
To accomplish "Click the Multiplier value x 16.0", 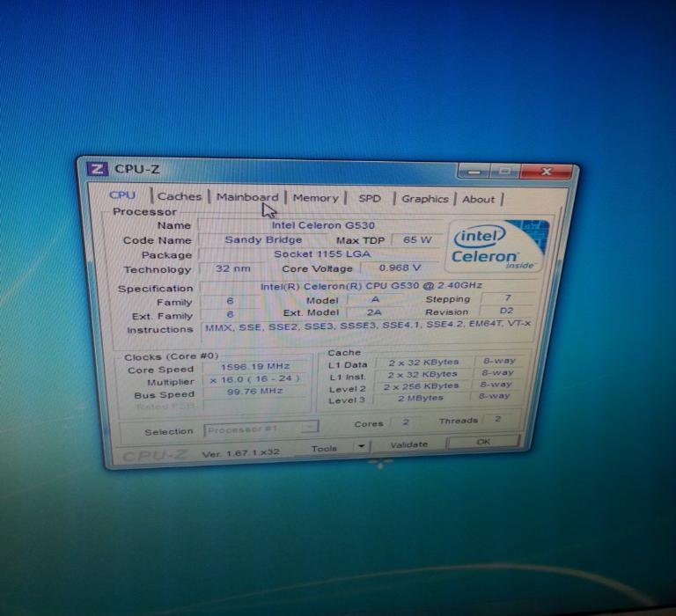I will tap(255, 379).
